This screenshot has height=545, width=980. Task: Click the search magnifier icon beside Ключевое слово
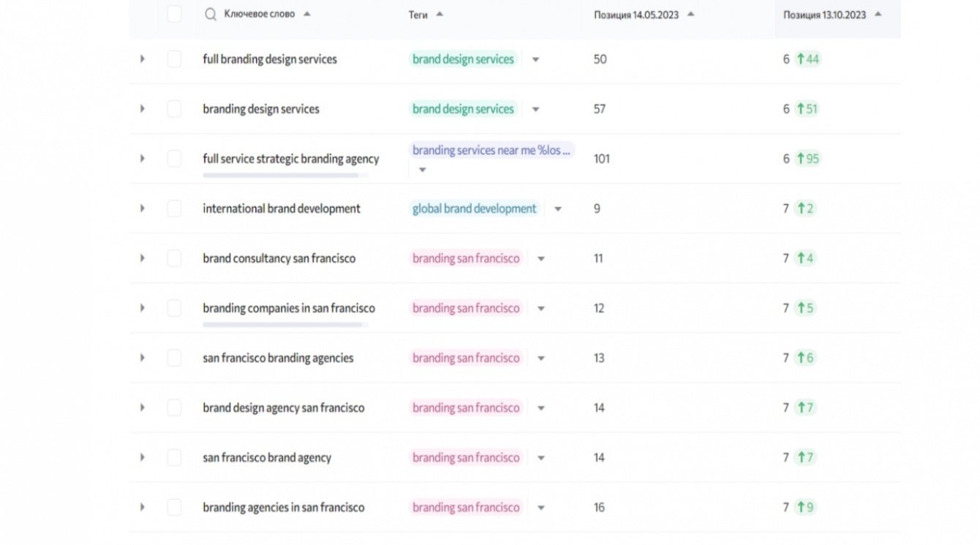click(211, 14)
